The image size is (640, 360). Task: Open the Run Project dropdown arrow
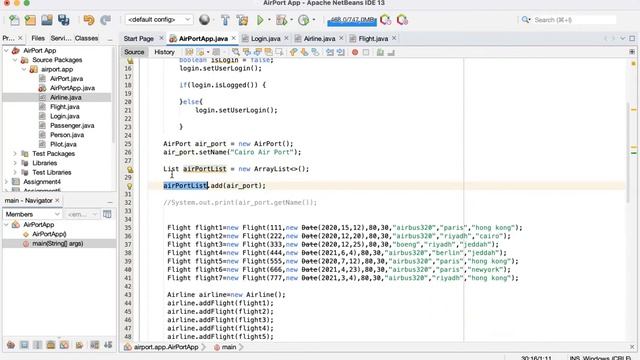[x=269, y=20]
